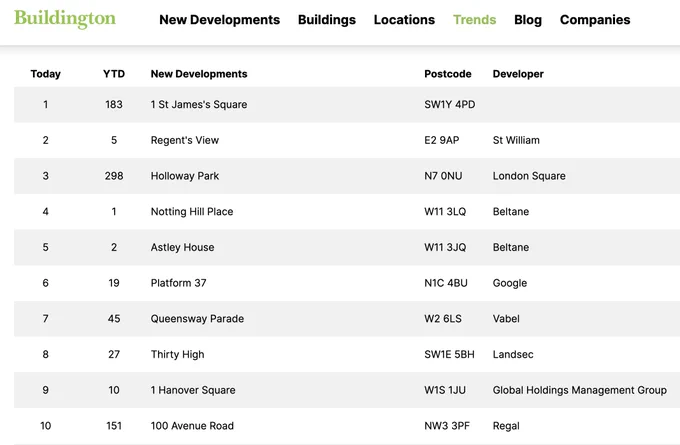
Task: Click YTD value 45
Action: [x=114, y=319]
